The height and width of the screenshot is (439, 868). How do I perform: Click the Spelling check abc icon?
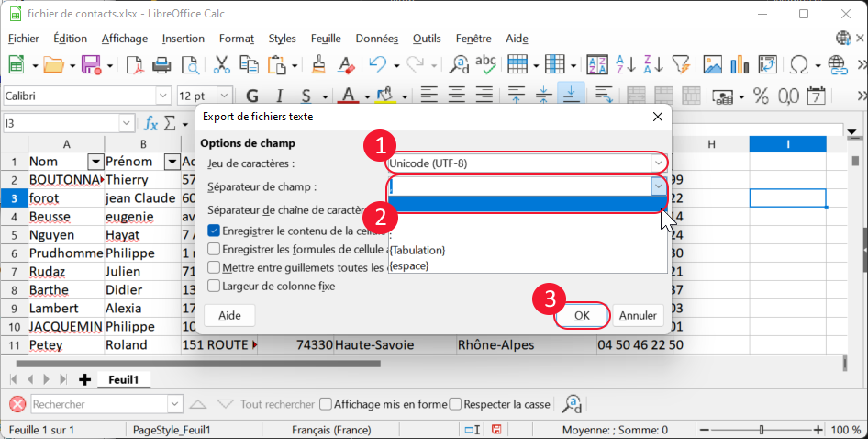point(484,64)
